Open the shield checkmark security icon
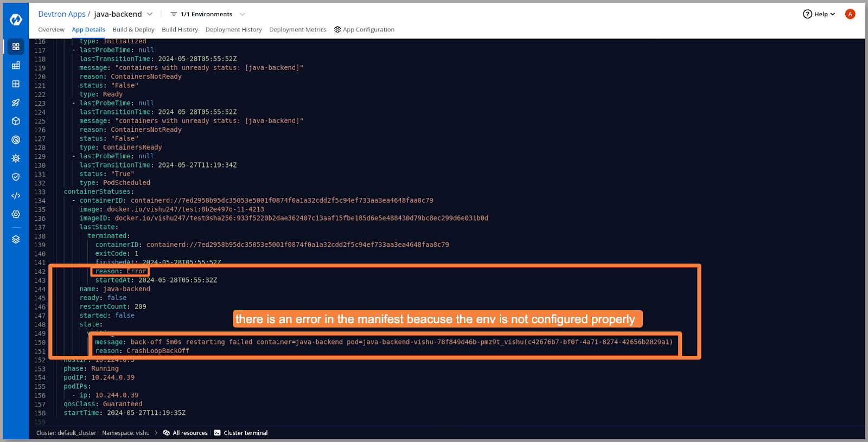The height and width of the screenshot is (442, 868). (x=16, y=177)
